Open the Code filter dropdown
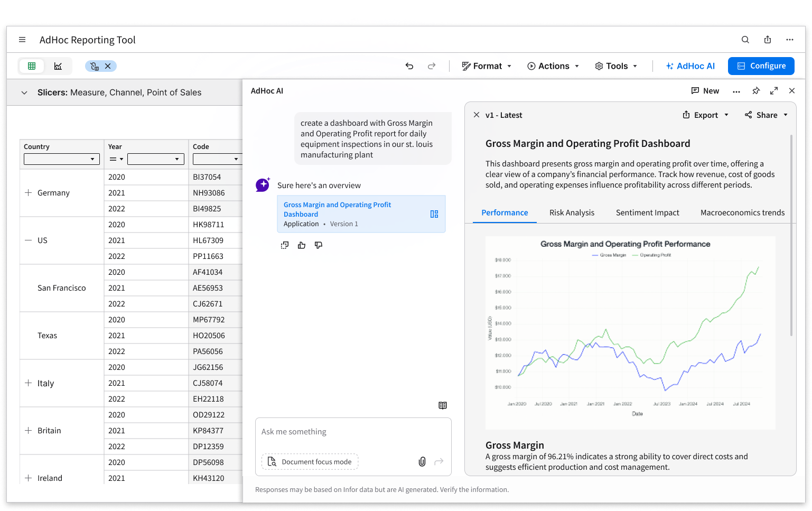812x511 pixels. coord(217,159)
